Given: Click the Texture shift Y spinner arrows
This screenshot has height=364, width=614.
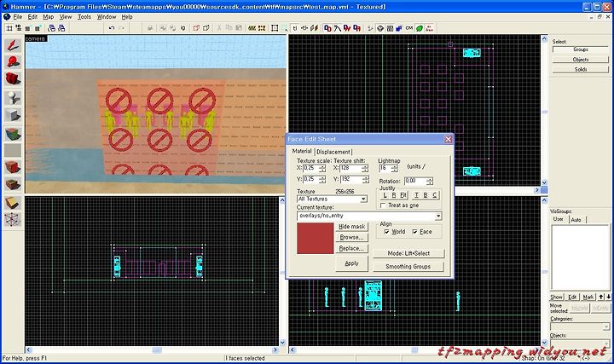Looking at the screenshot, I should [x=365, y=179].
